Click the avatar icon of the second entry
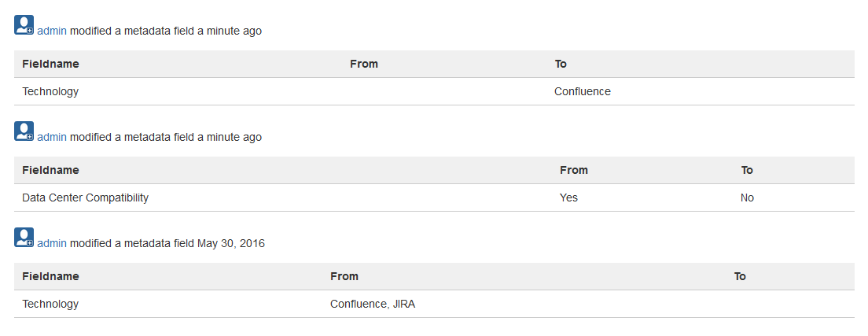The width and height of the screenshot is (868, 336). tap(24, 131)
